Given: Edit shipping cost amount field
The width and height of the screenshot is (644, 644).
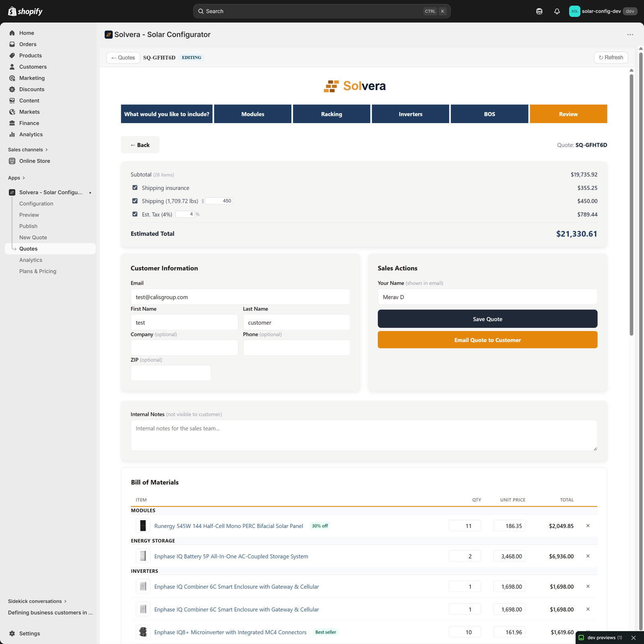Looking at the screenshot, I should pyautogui.click(x=219, y=201).
